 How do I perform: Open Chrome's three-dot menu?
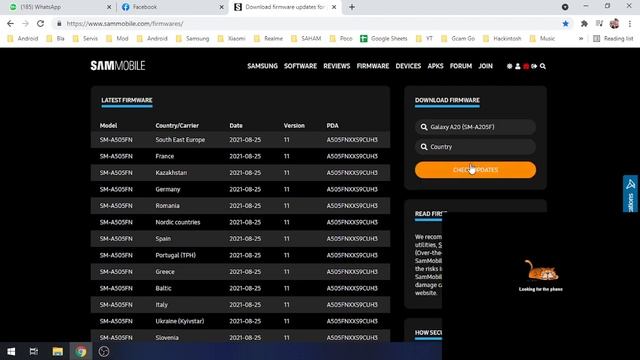tap(630, 24)
